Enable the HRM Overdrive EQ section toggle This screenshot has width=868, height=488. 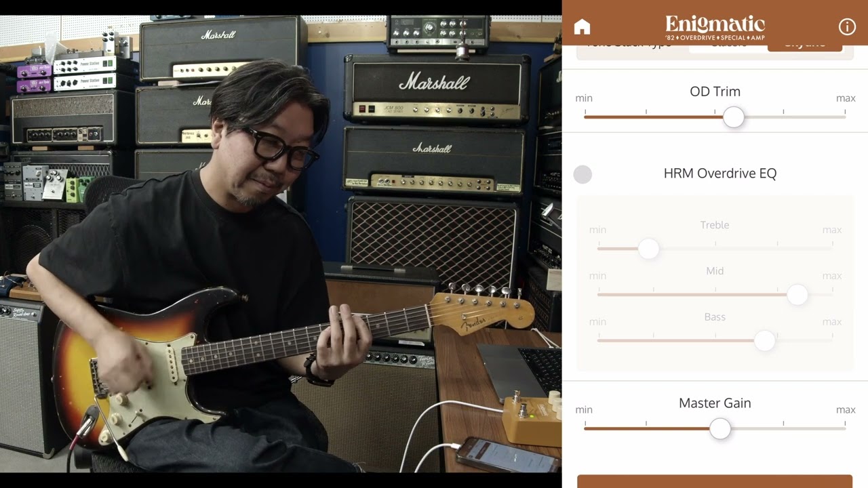click(x=583, y=174)
